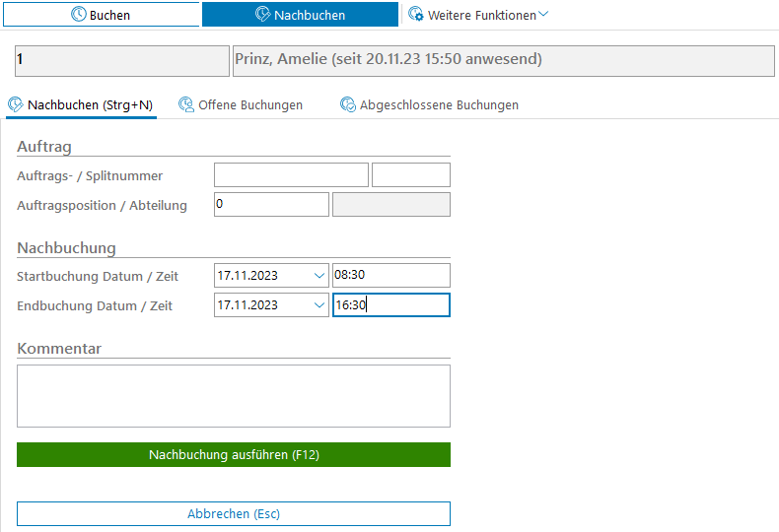Click the icon on Nachbuchen (Strg+N) tab
Image resolution: width=779 pixels, height=532 pixels.
(x=16, y=104)
